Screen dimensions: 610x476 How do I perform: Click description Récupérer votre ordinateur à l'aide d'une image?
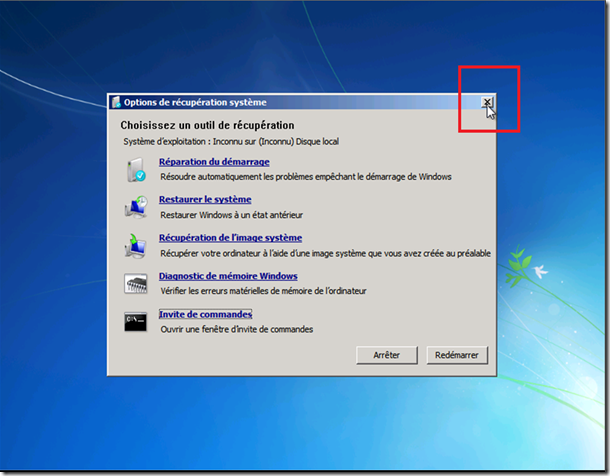coord(326,254)
